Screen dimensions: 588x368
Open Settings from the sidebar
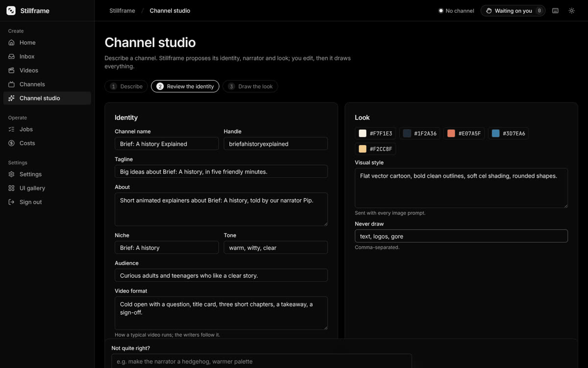point(47,174)
